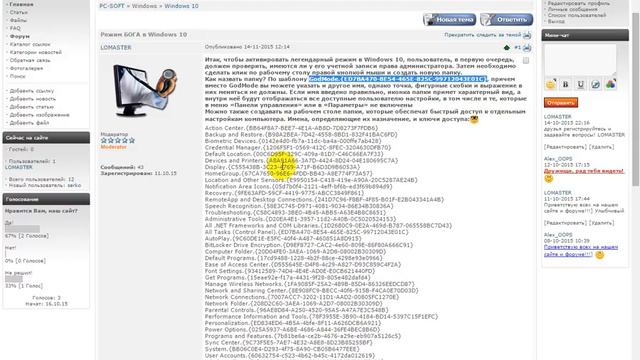This screenshot has height=360, width=640.
Task: Open the text color picker in the mini-chat toolbar
Action: (x=611, y=84)
